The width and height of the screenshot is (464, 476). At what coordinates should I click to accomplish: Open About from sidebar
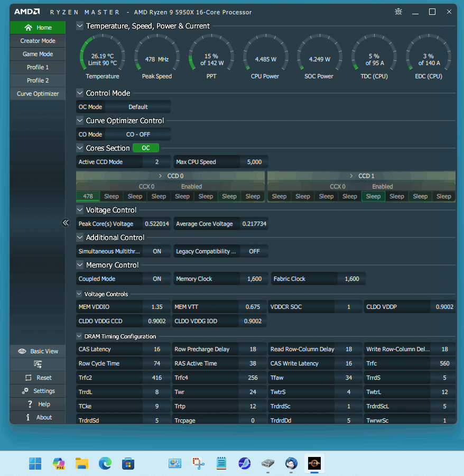(x=38, y=417)
